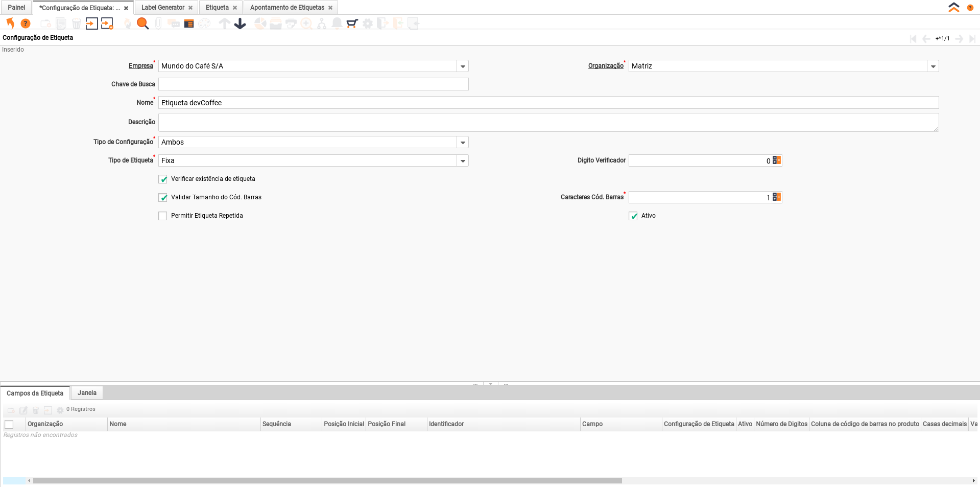This screenshot has height=487, width=980.
Task: Open help via orange question mark icon
Action: [26, 24]
